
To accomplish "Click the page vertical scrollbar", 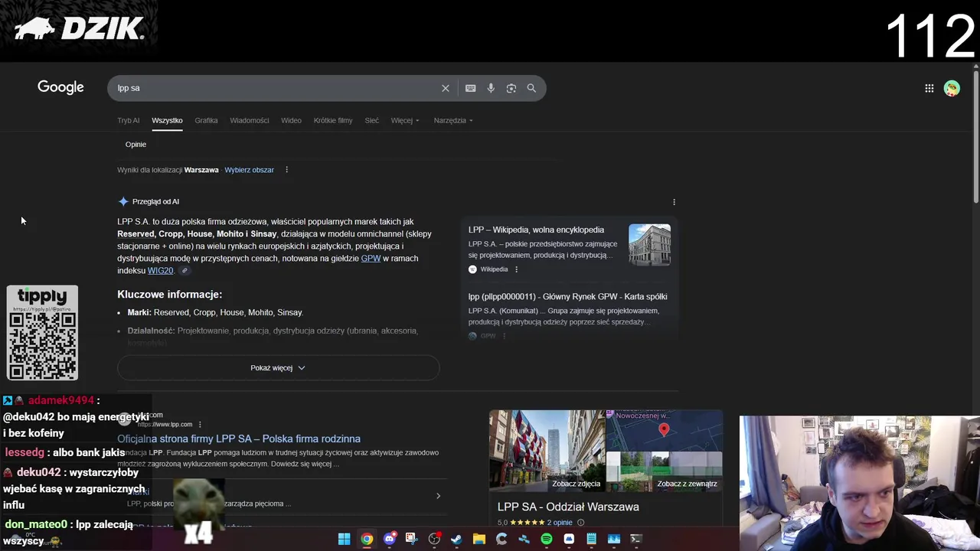I will click(975, 138).
